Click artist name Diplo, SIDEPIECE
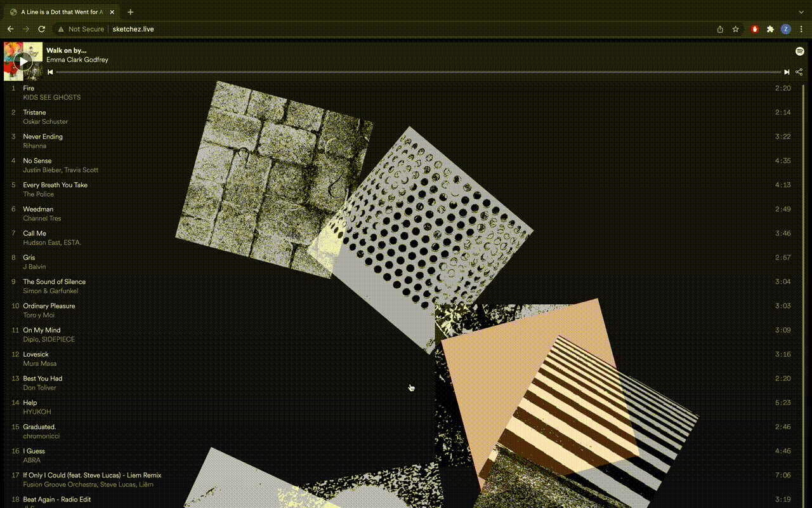812x508 pixels. (49, 339)
